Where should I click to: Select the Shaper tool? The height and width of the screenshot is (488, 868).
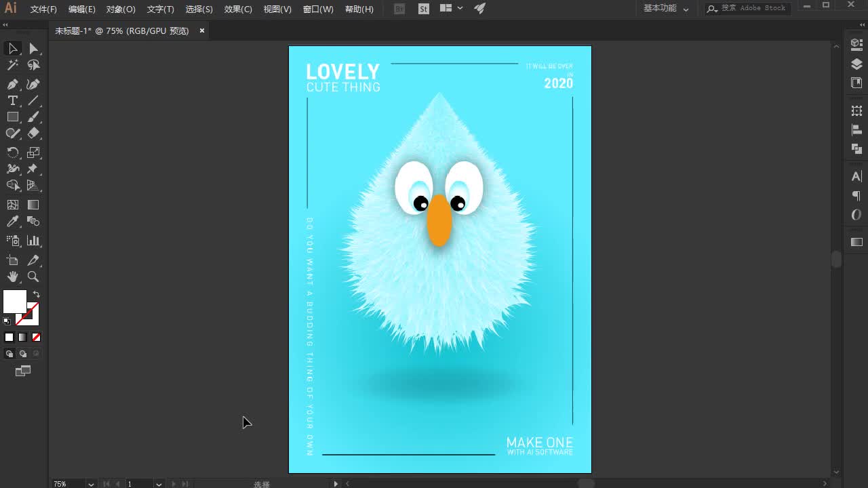[13, 134]
